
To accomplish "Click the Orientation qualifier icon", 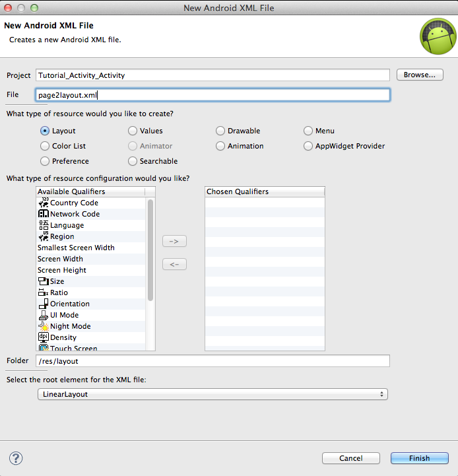I will (44, 304).
